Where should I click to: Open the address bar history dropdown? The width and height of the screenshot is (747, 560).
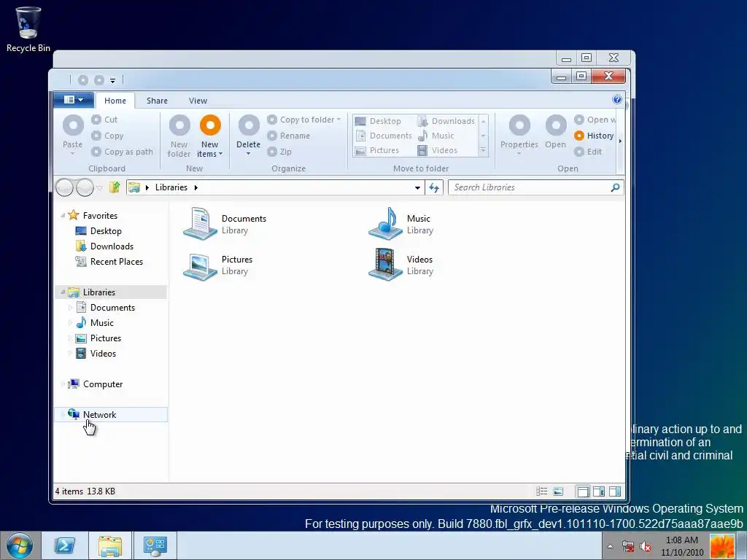click(417, 187)
